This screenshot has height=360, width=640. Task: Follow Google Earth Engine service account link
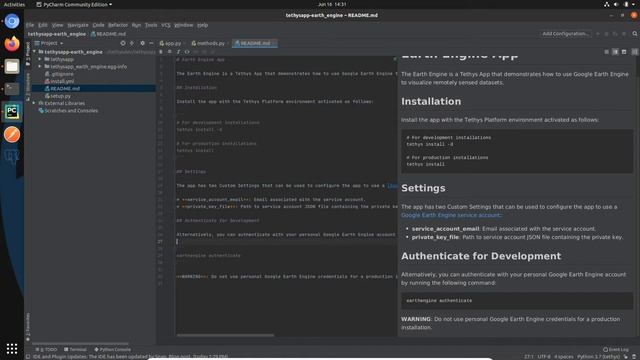pyautogui.click(x=451, y=215)
